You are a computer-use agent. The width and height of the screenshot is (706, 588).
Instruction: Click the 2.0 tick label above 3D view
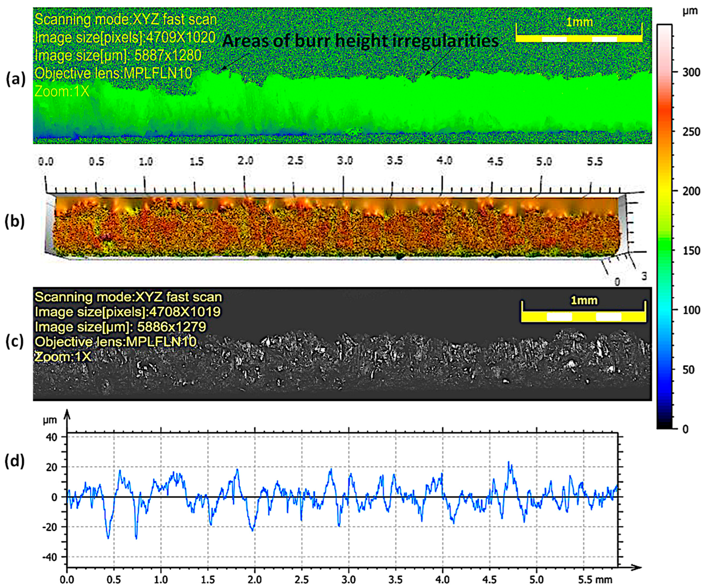pyautogui.click(x=245, y=161)
